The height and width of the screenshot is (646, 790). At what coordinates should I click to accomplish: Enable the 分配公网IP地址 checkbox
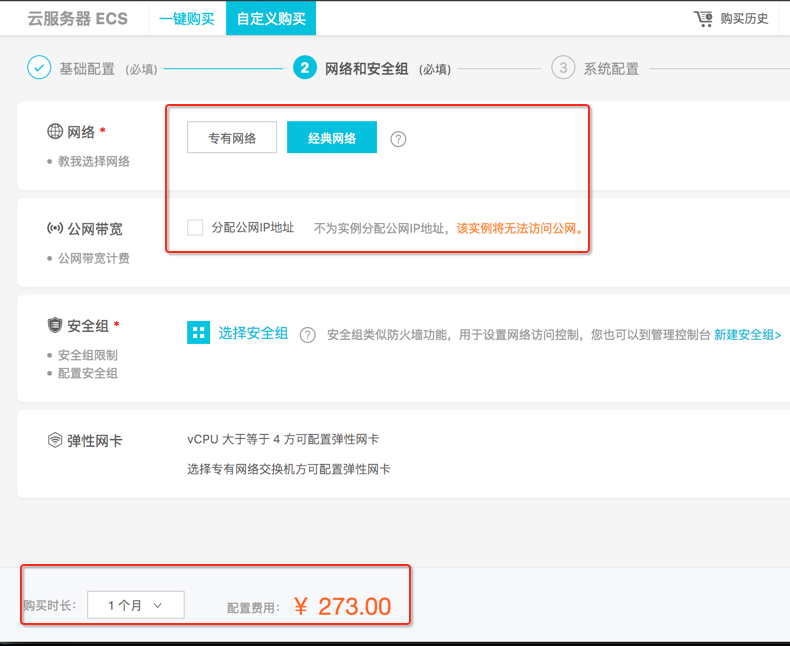pyautogui.click(x=196, y=228)
